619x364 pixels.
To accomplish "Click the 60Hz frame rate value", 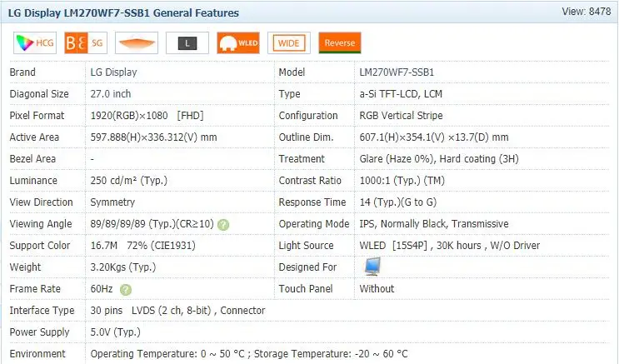I will [x=102, y=289].
